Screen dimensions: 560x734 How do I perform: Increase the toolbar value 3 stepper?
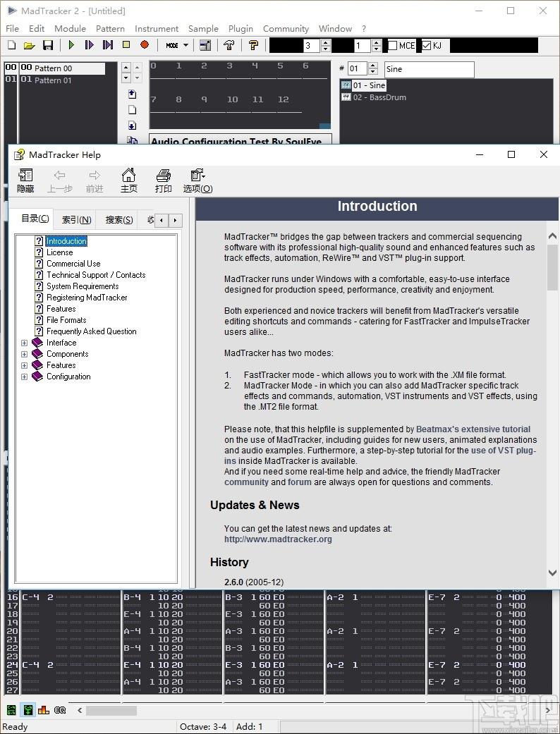[326, 42]
